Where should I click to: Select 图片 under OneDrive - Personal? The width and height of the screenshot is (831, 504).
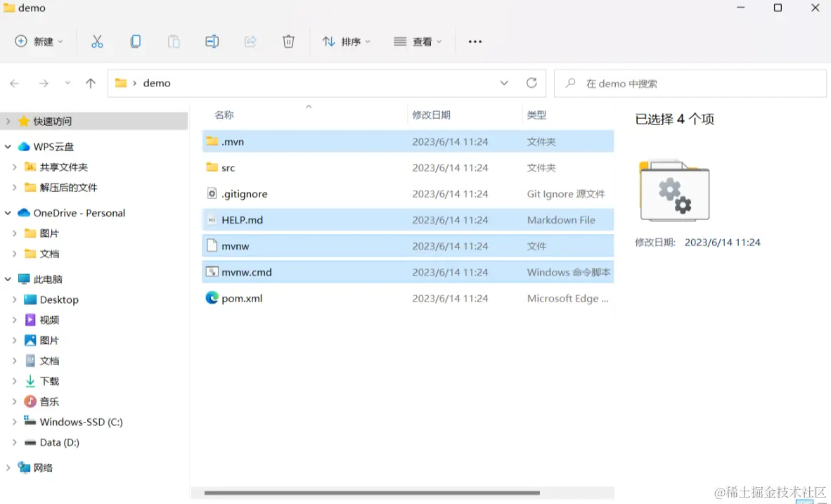pos(49,233)
